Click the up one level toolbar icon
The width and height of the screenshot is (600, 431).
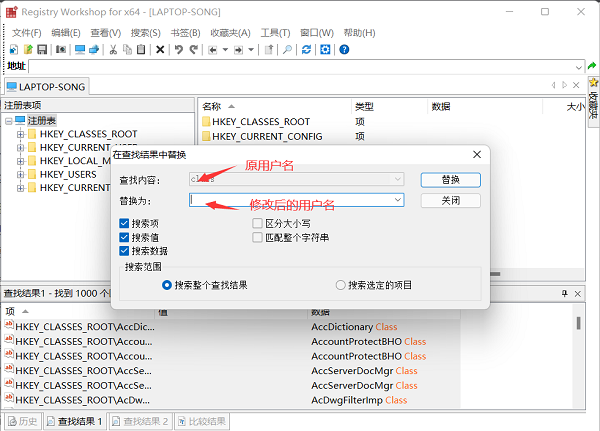coord(269,49)
